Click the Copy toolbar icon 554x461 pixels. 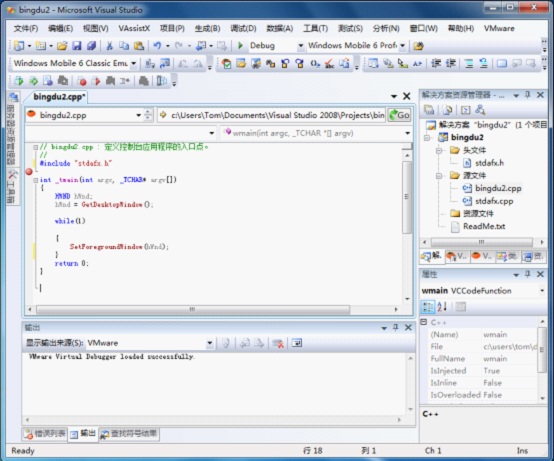(124, 46)
